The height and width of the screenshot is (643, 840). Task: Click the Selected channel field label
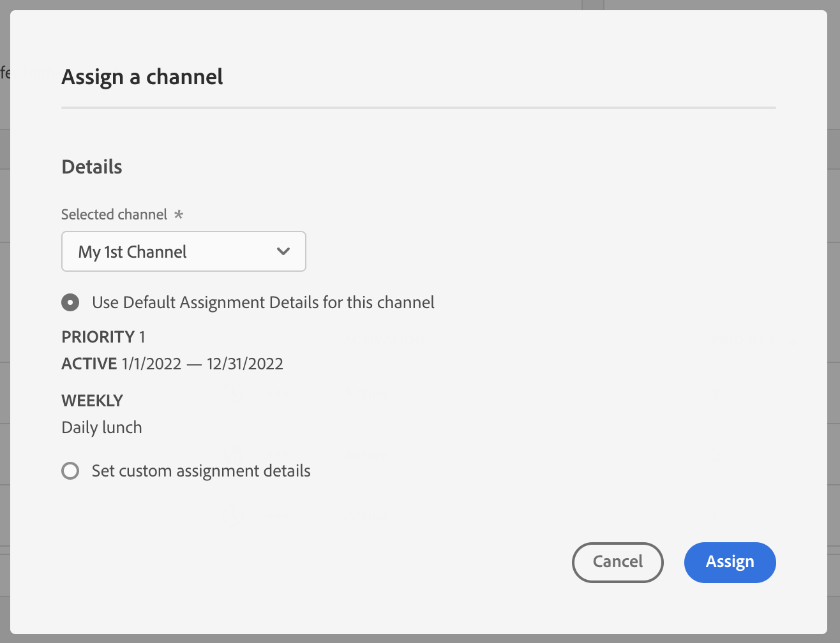[x=114, y=215]
